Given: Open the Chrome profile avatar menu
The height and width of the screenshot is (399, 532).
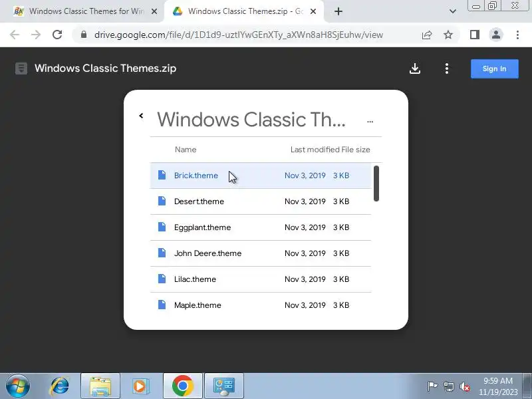Looking at the screenshot, I should [x=495, y=35].
